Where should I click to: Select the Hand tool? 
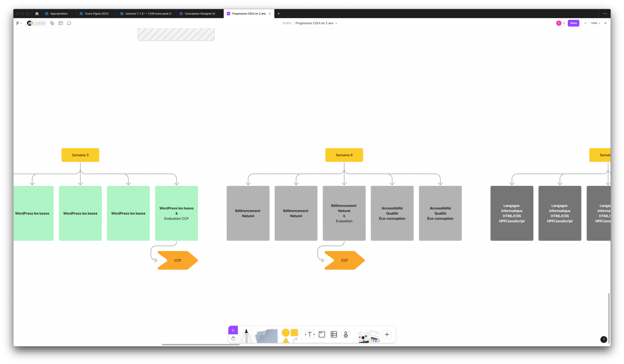click(233, 338)
